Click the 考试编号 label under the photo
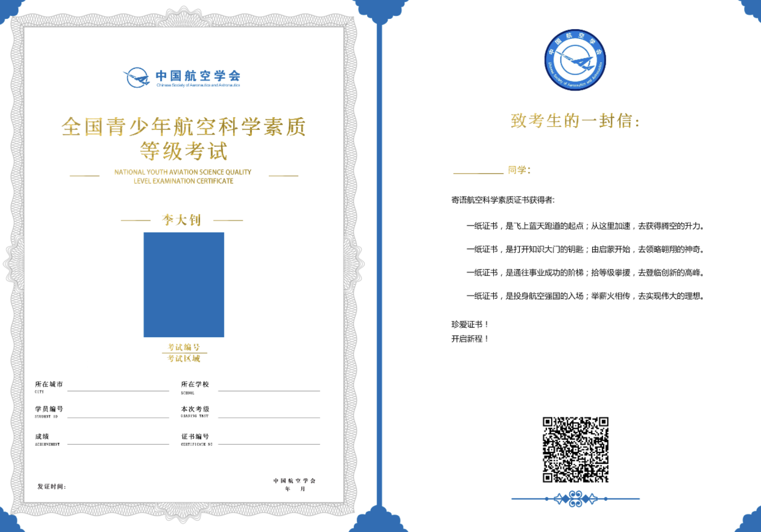The width and height of the screenshot is (761, 532). [184, 348]
